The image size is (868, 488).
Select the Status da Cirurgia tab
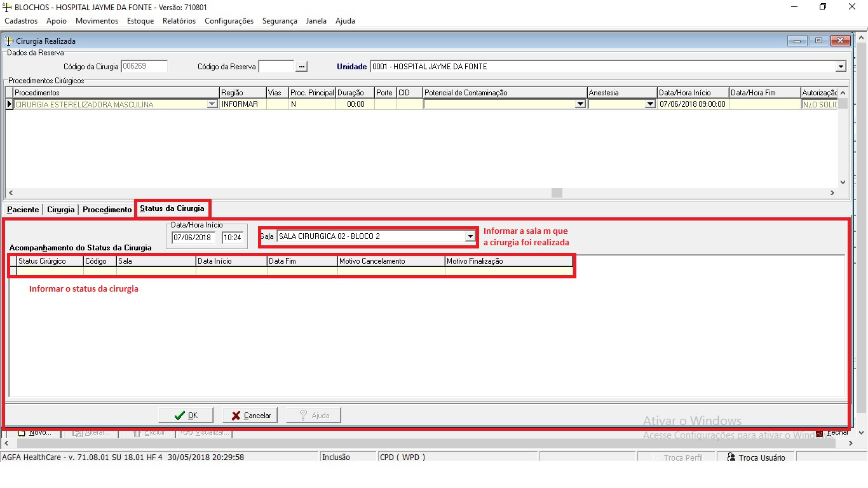(172, 208)
